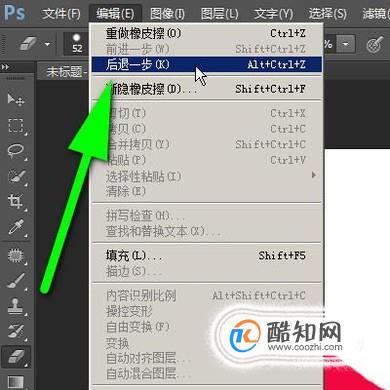Select the Spot Healing Brush tool

(16, 256)
